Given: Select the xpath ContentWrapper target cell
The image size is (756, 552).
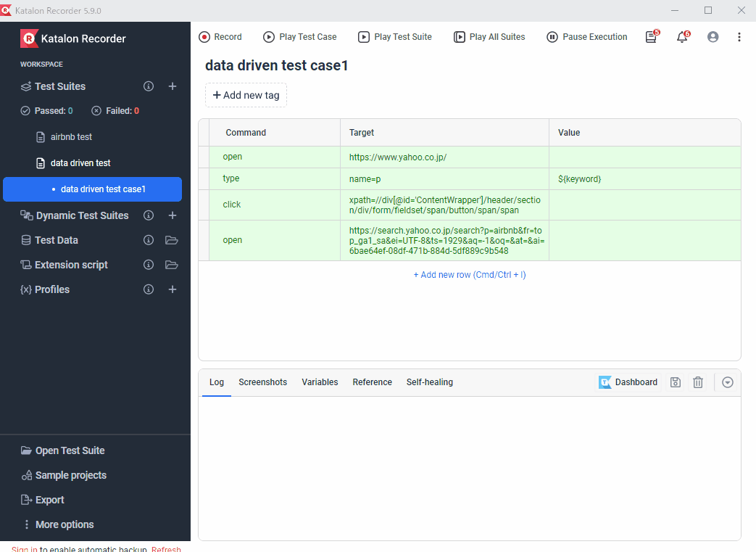Looking at the screenshot, I should click(x=444, y=205).
